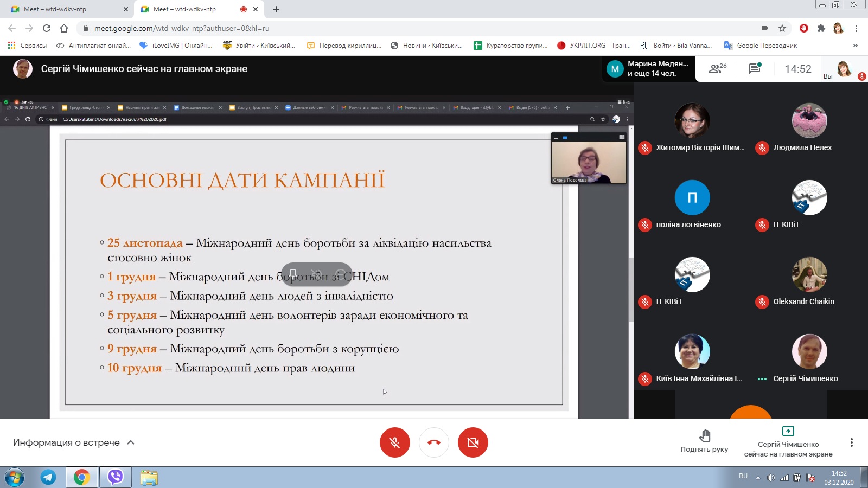The image size is (868, 488).
Task: Open the Chrome extensions puzzle icon
Action: tap(821, 28)
